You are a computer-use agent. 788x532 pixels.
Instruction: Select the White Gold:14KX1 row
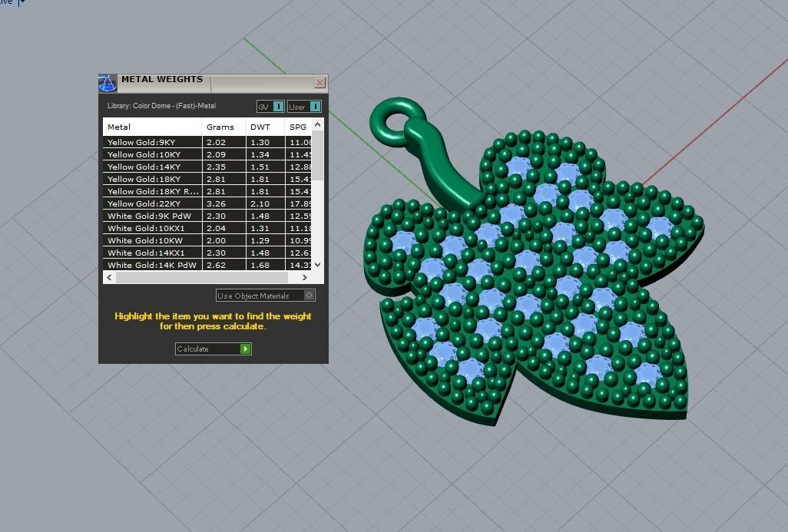[207, 253]
